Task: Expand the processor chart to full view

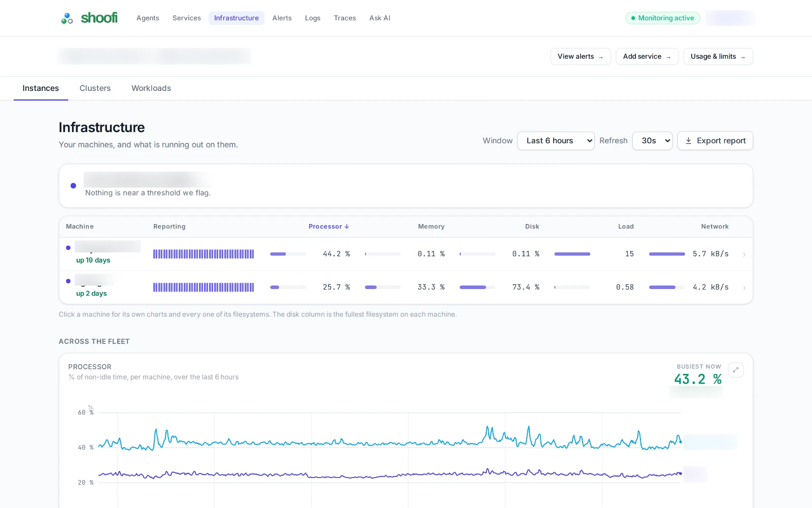Action: tap(736, 370)
